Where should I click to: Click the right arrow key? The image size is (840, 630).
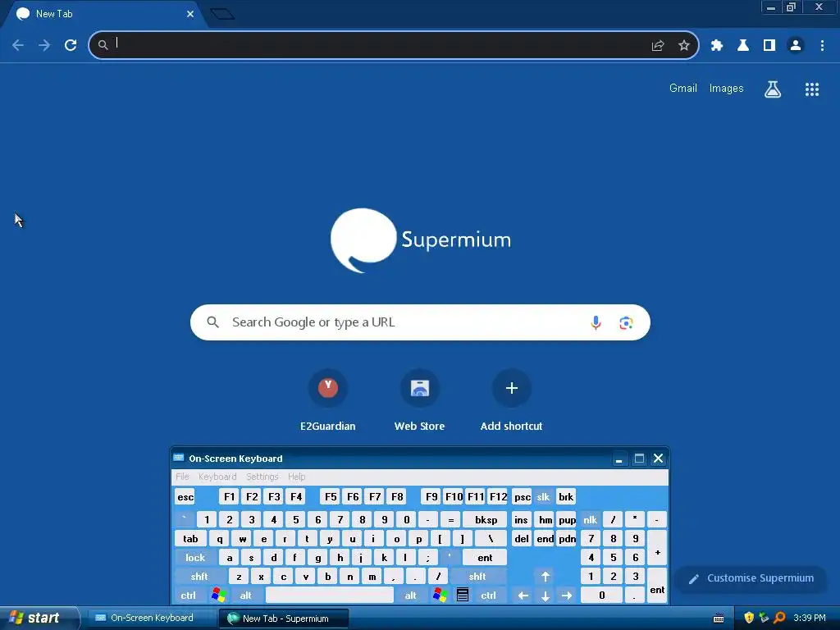(567, 596)
